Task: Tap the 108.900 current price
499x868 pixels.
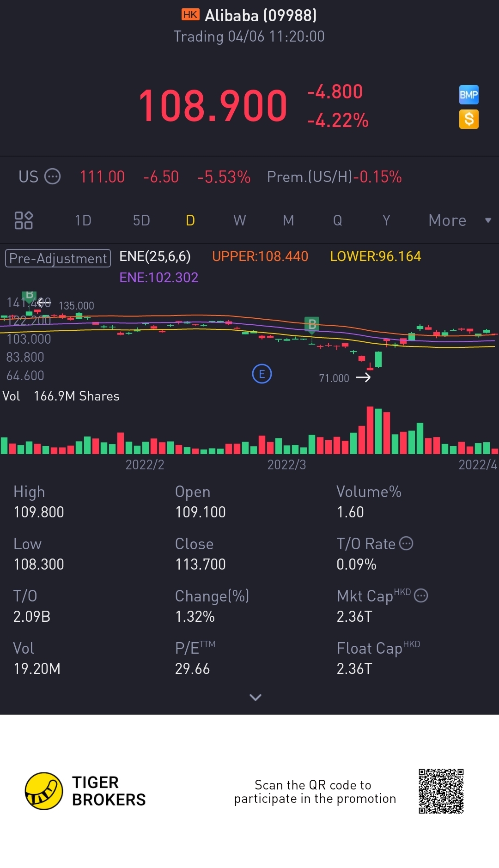Action: pos(213,106)
